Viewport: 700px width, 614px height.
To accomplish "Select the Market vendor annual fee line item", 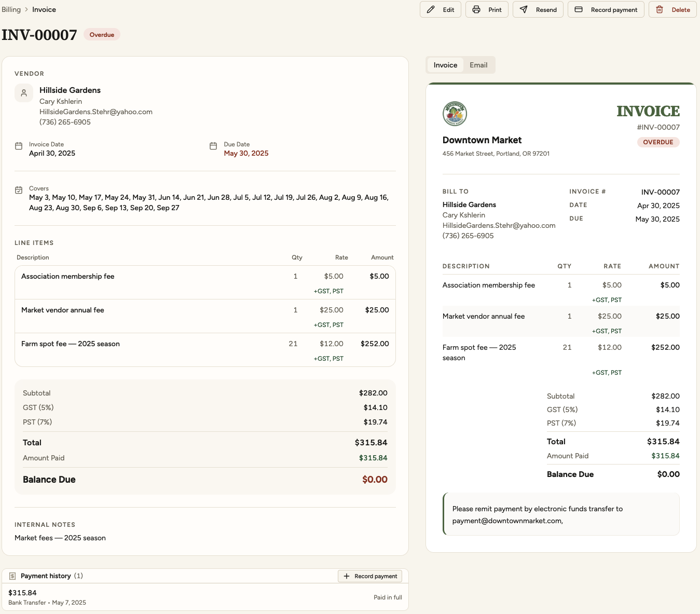I will [205, 317].
